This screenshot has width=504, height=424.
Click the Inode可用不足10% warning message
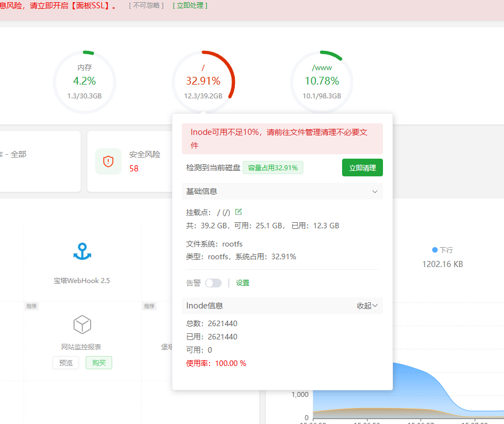282,139
